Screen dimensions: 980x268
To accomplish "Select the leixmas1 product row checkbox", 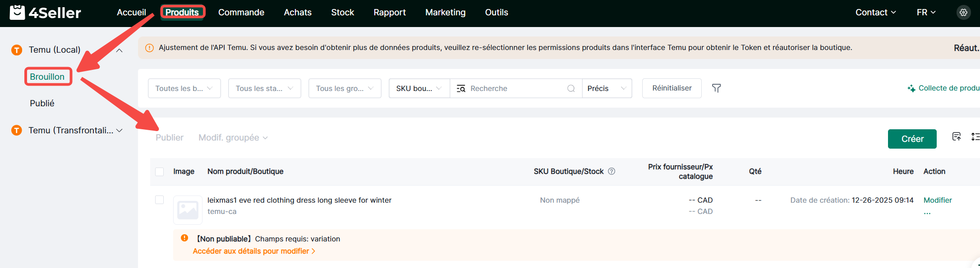I will point(160,200).
